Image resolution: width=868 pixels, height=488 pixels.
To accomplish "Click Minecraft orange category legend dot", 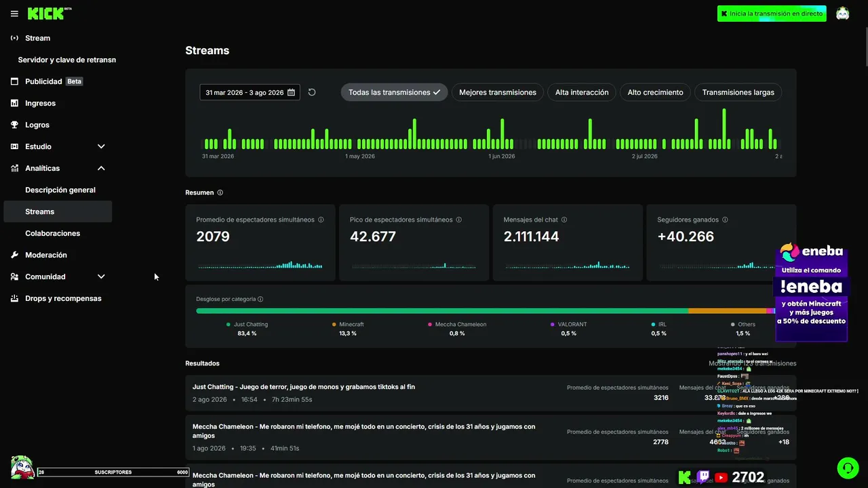I will 334,325.
